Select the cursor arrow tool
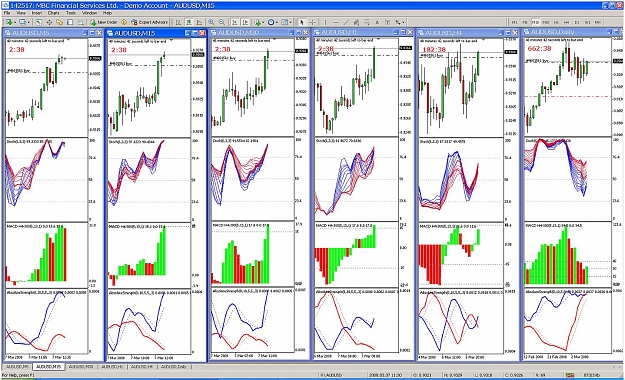625x380 pixels. (302, 22)
